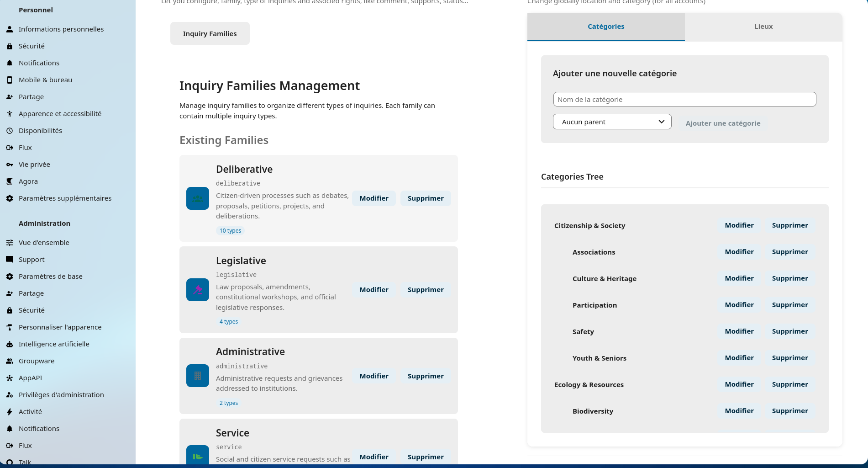Open Informations personnelles person icon
This screenshot has height=468, width=868.
(x=10, y=29)
